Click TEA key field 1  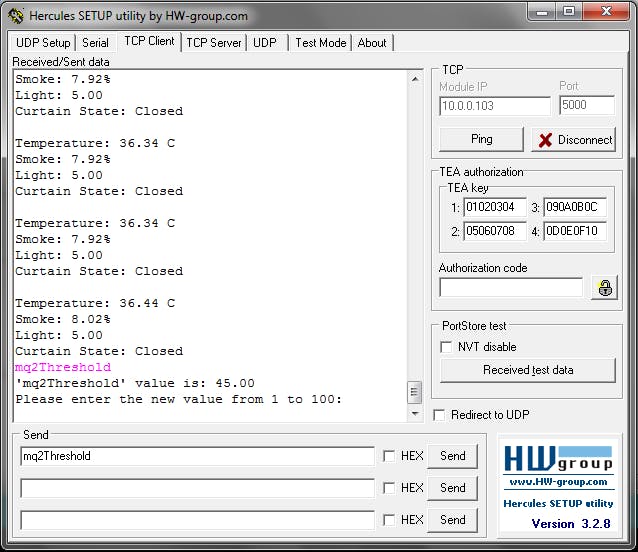coord(495,207)
